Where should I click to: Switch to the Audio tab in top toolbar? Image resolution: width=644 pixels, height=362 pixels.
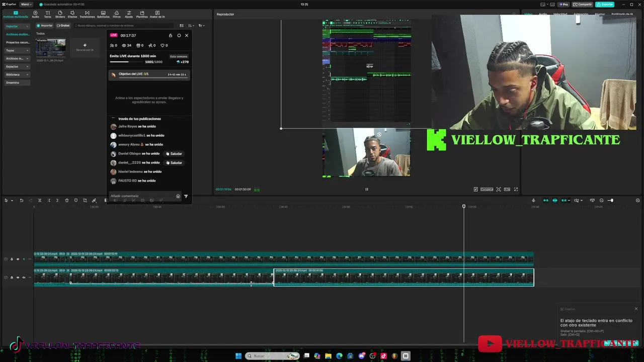pyautogui.click(x=35, y=14)
